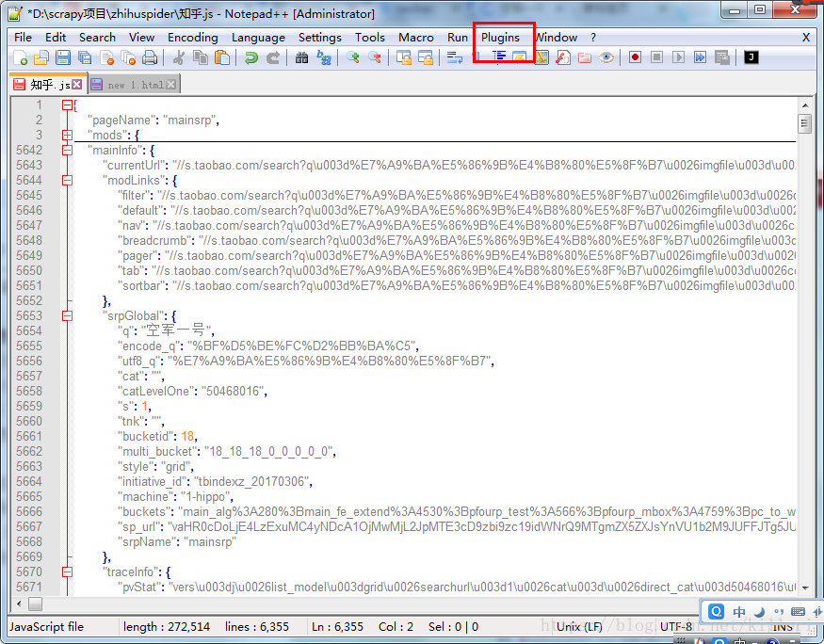Click the black J plugin icon

coord(751,57)
